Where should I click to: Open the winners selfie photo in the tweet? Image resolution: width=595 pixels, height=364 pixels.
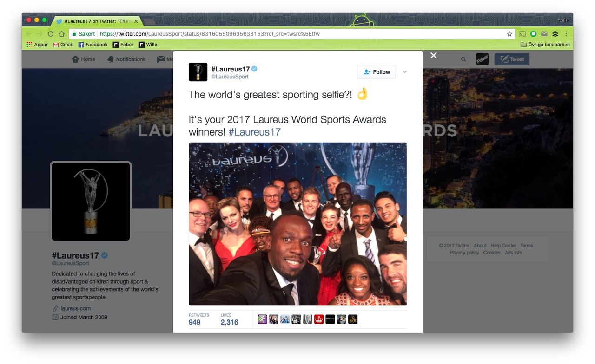297,224
